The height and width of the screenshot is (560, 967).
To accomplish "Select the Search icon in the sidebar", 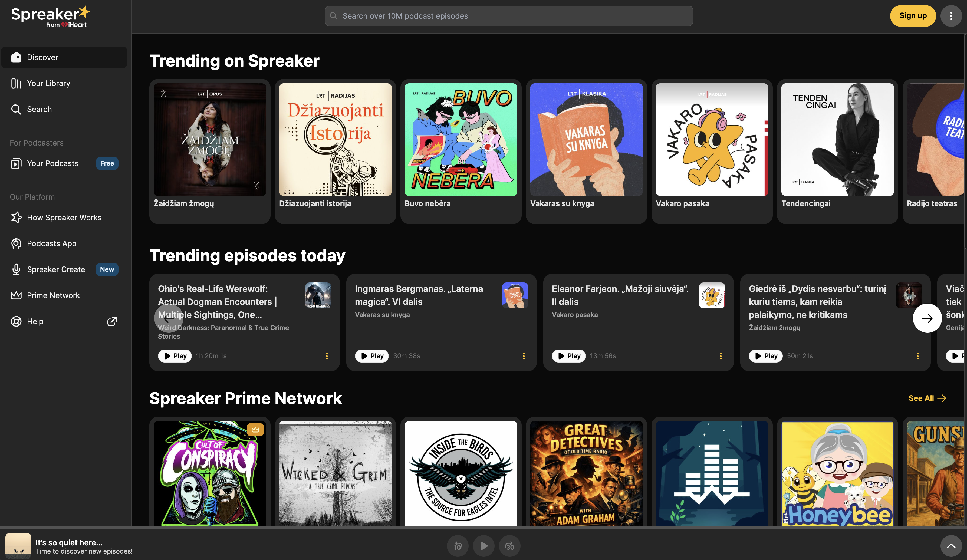I will [17, 109].
